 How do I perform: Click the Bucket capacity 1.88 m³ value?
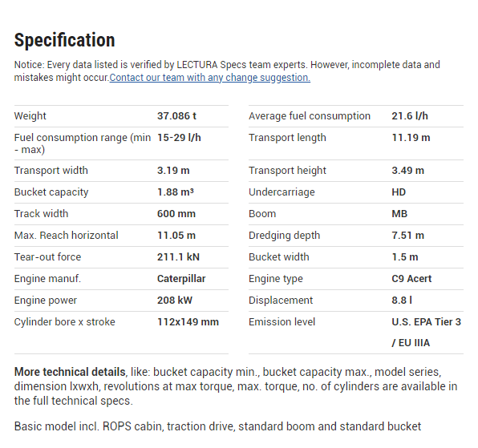pyautogui.click(x=176, y=192)
